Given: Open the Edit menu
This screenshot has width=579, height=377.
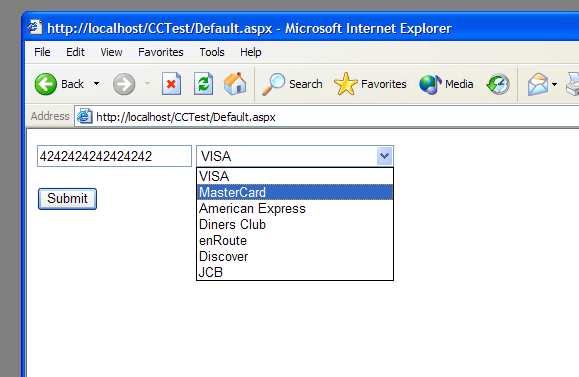Looking at the screenshot, I should 75,52.
